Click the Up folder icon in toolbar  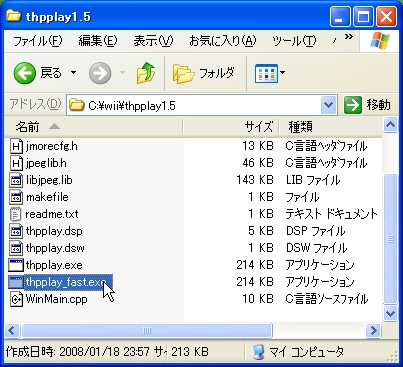coord(146,73)
